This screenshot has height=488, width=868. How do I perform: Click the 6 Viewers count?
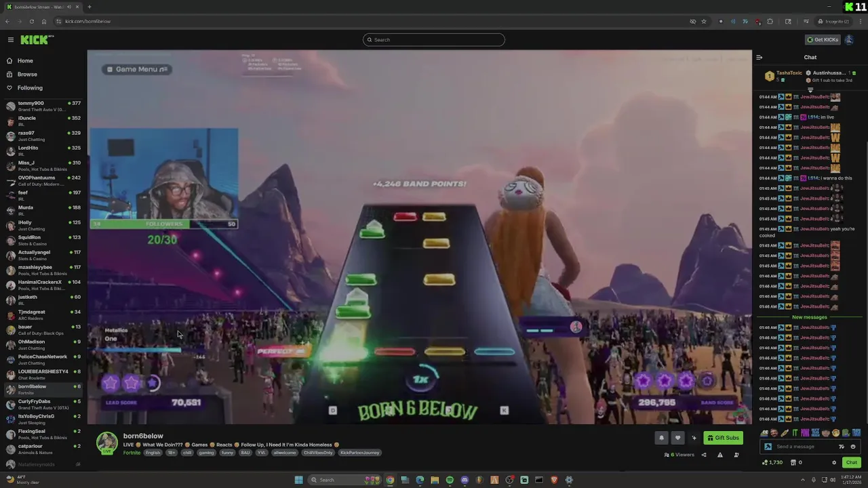coord(679,455)
